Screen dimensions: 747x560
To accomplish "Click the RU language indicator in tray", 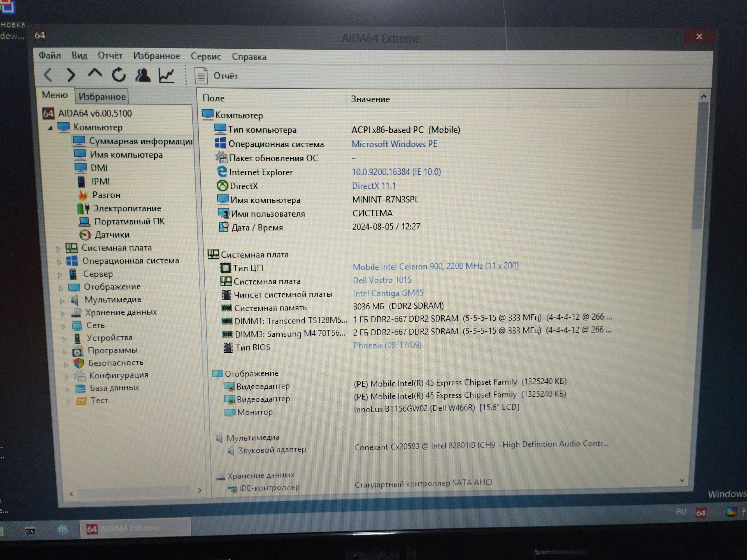I will coord(681,512).
